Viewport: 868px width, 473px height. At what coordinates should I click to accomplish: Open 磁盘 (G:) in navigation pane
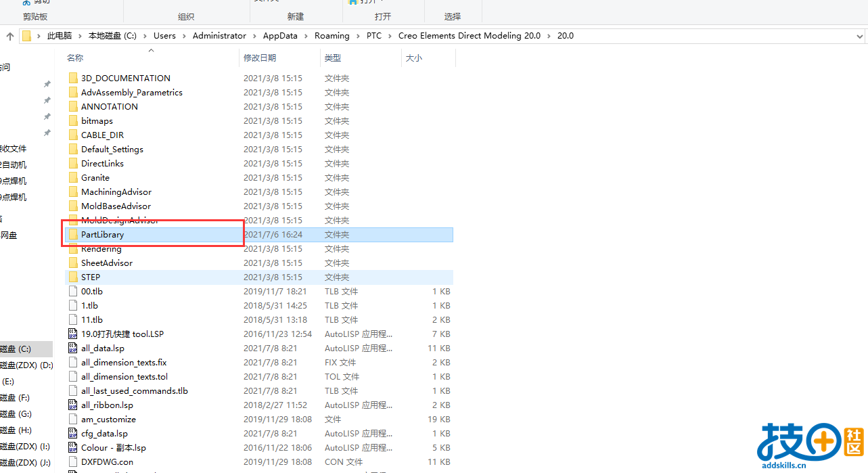[x=16, y=414]
